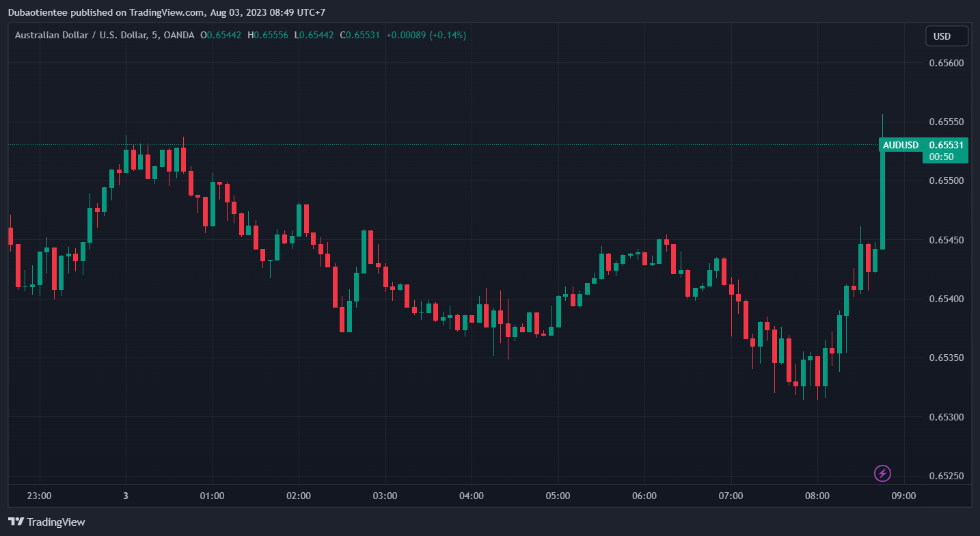Click the Close value in the legend
The height and width of the screenshot is (536, 980).
(362, 35)
